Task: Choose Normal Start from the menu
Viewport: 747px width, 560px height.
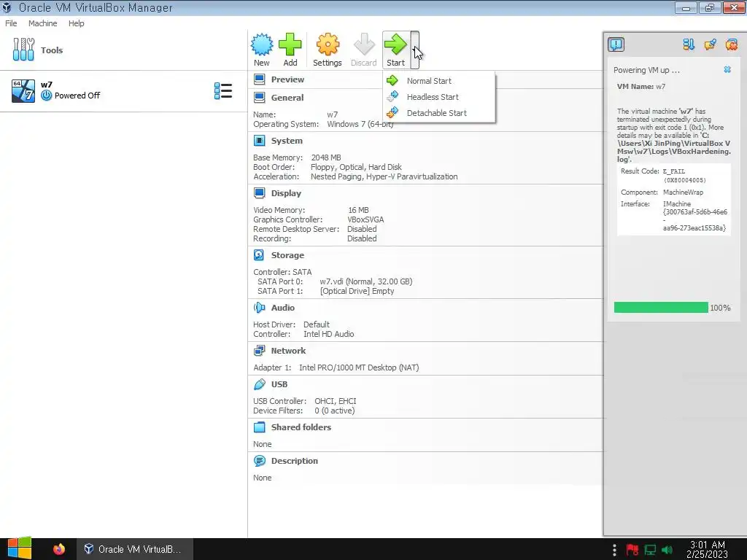Action: [429, 81]
